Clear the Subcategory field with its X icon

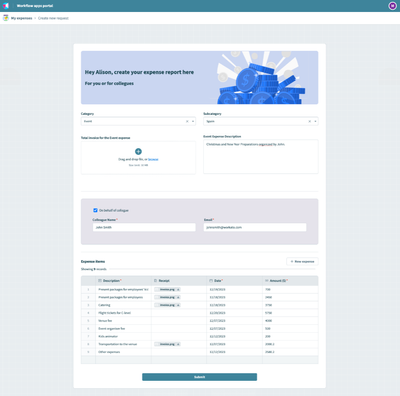309,121
